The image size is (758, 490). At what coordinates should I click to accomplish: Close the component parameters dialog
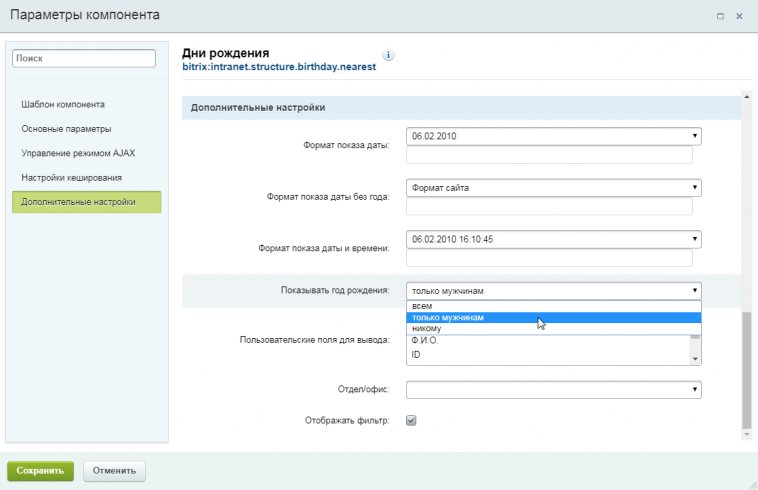tap(739, 16)
